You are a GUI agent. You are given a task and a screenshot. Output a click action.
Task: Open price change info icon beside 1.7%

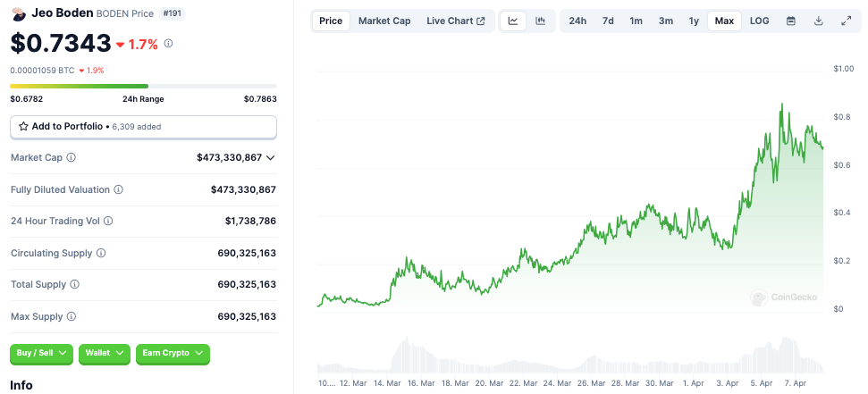coord(169,43)
